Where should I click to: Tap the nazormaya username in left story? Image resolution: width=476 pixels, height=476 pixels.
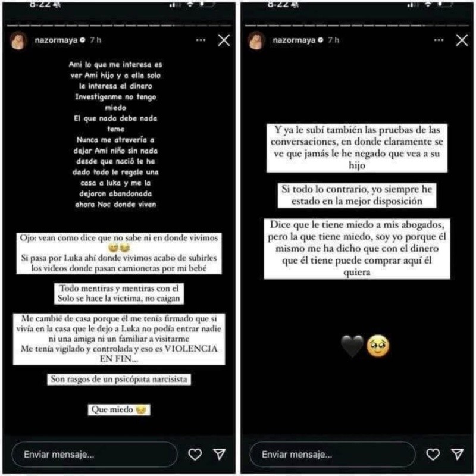(x=56, y=40)
